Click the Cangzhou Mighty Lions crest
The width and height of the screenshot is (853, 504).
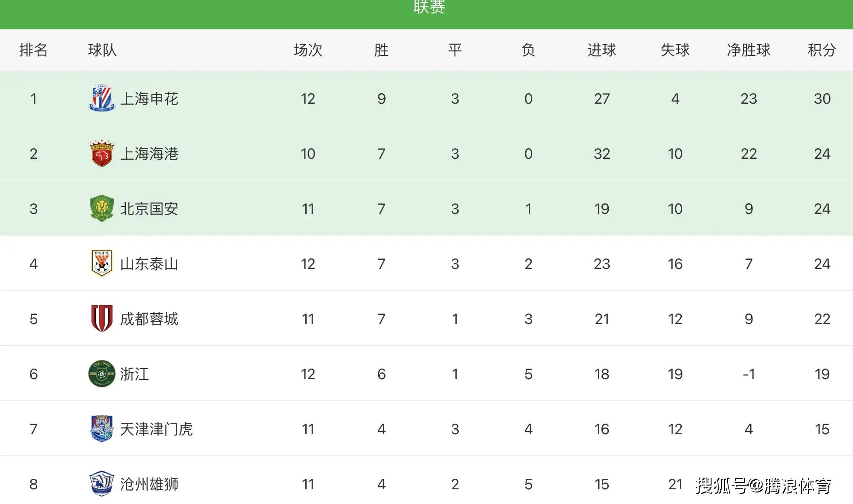click(x=101, y=484)
